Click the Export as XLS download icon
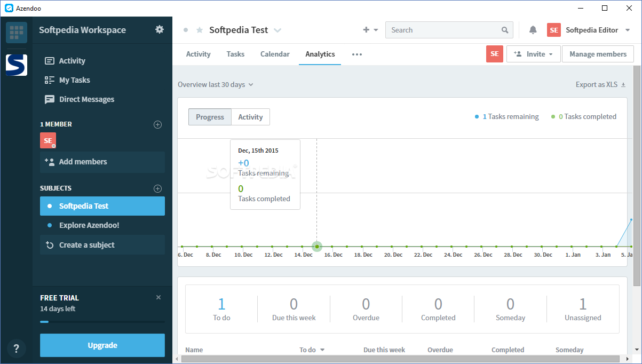Screen dimensions: 642x364 click(623, 85)
